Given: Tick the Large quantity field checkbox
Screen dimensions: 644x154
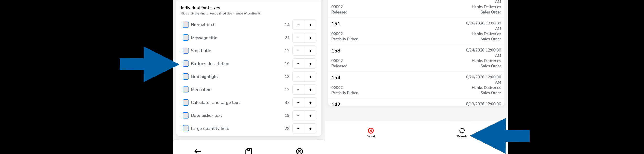Looking at the screenshot, I should tap(186, 128).
